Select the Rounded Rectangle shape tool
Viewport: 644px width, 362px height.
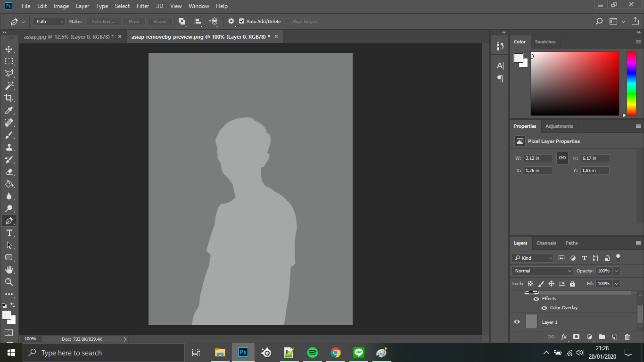pos(9,257)
